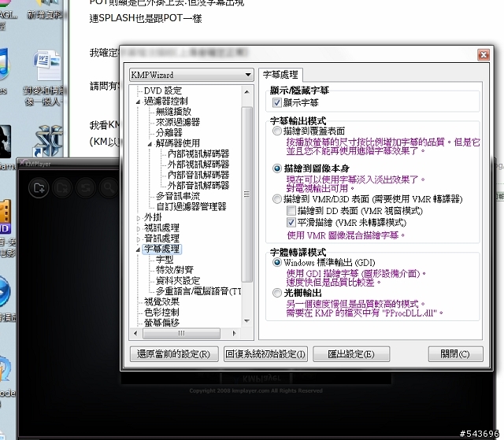
Task: Select 外部音訊解碼器 tree item
Action: pyautogui.click(x=198, y=185)
